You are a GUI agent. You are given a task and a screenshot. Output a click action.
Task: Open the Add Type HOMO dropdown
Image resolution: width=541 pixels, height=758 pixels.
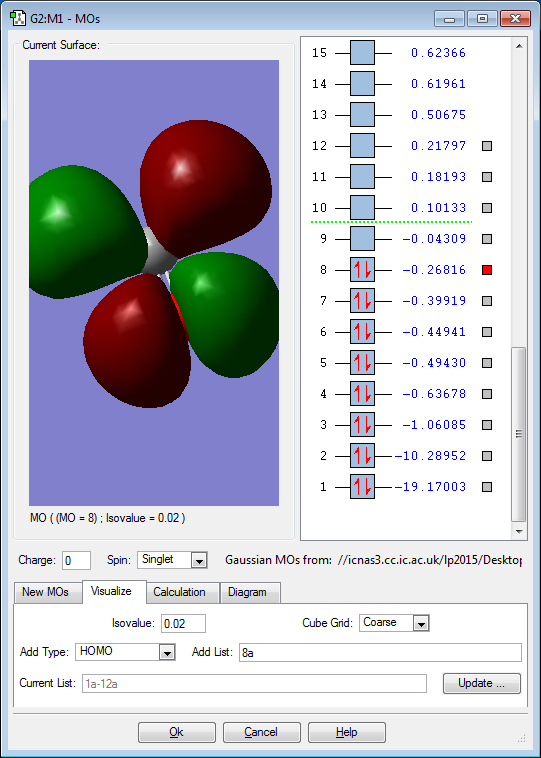pos(125,652)
